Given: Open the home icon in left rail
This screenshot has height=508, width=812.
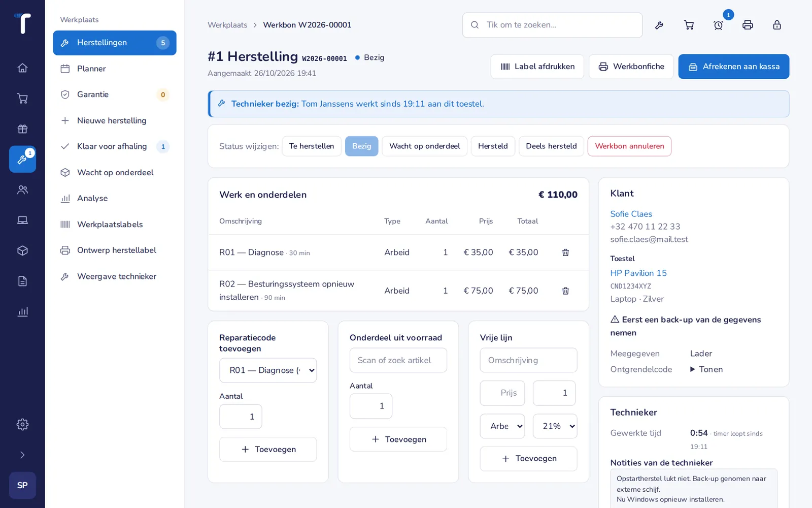Looking at the screenshot, I should click(x=22, y=68).
